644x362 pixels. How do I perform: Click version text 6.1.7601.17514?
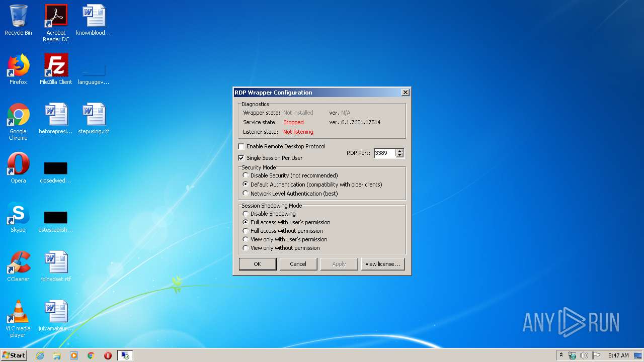(x=361, y=122)
